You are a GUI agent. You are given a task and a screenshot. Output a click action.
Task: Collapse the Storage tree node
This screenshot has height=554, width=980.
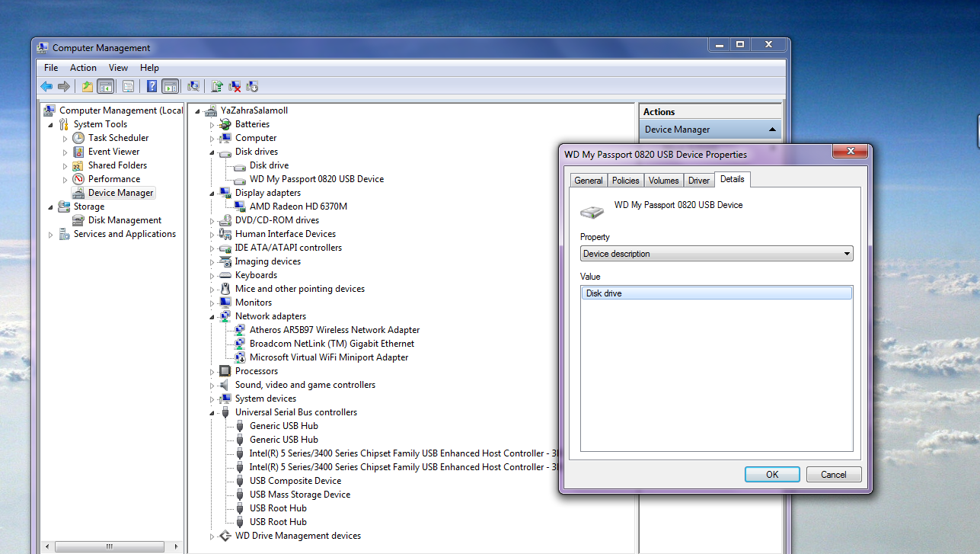click(x=51, y=207)
